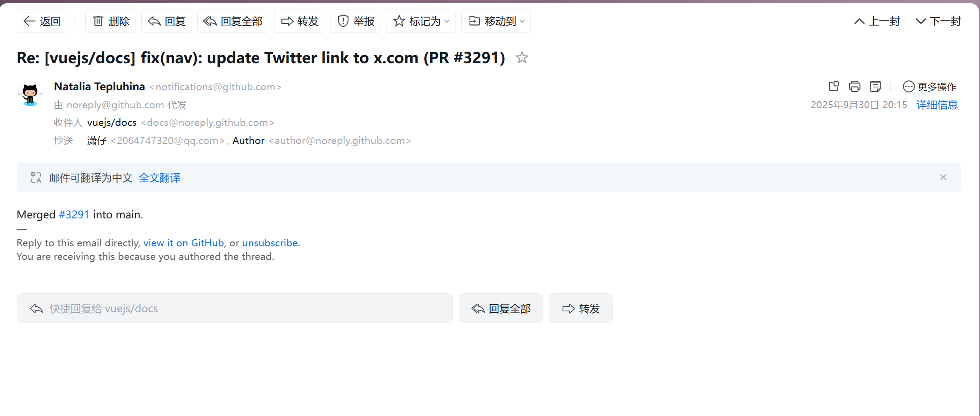Click 回复全部 in the top toolbar
The width and height of the screenshot is (980, 416).
click(232, 21)
